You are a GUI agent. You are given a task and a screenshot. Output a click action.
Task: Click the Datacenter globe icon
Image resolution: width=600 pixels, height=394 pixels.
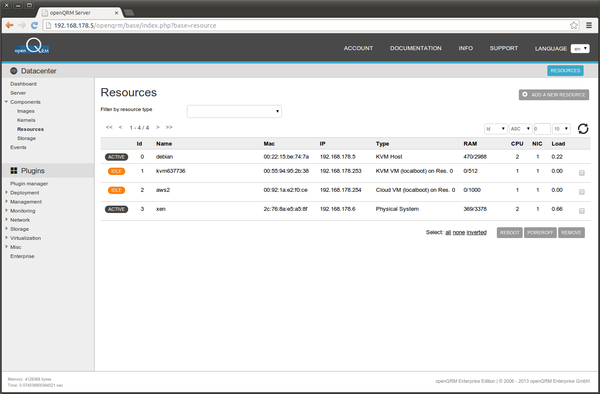tap(14, 71)
